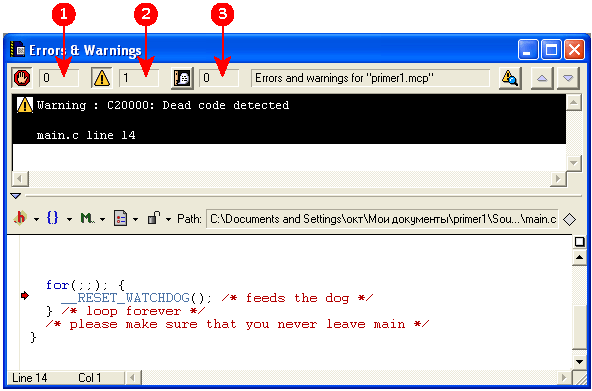Viewport: 592px width, 391px height.
Task: Click the errors count field showing 0
Action: pos(59,79)
